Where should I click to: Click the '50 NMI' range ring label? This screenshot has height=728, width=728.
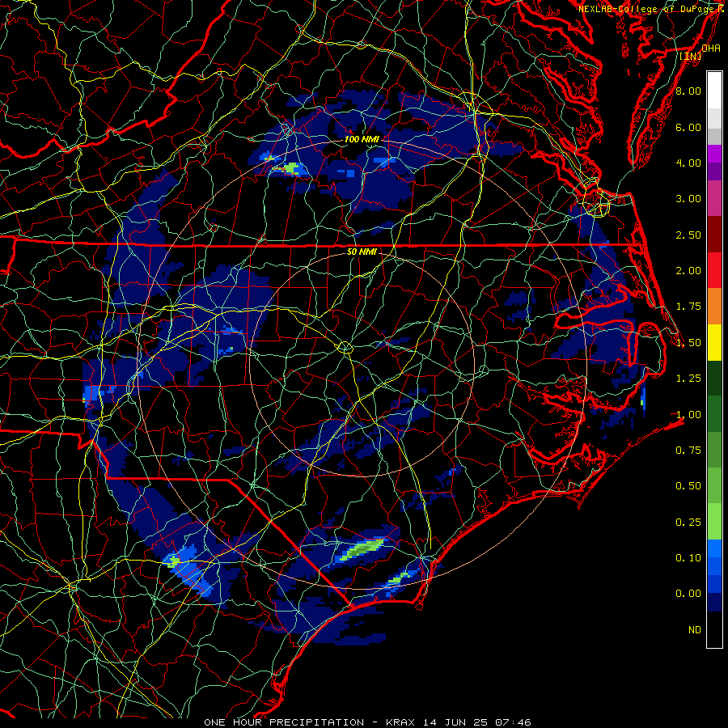362,252
